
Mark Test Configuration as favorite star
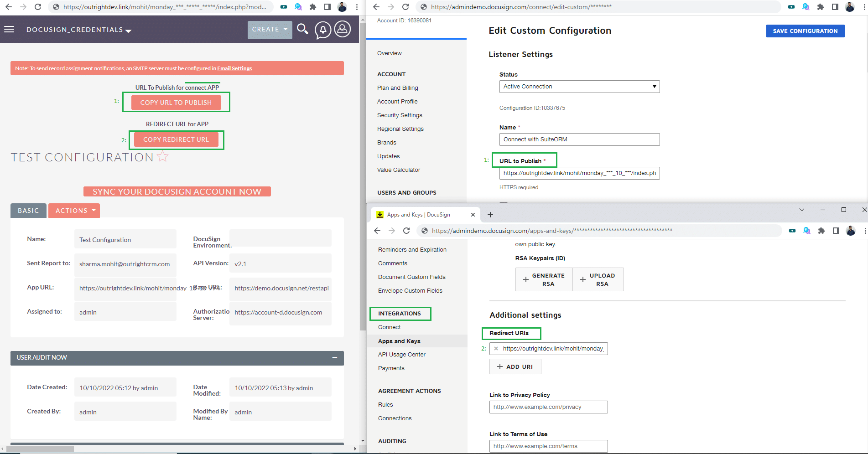coord(163,157)
